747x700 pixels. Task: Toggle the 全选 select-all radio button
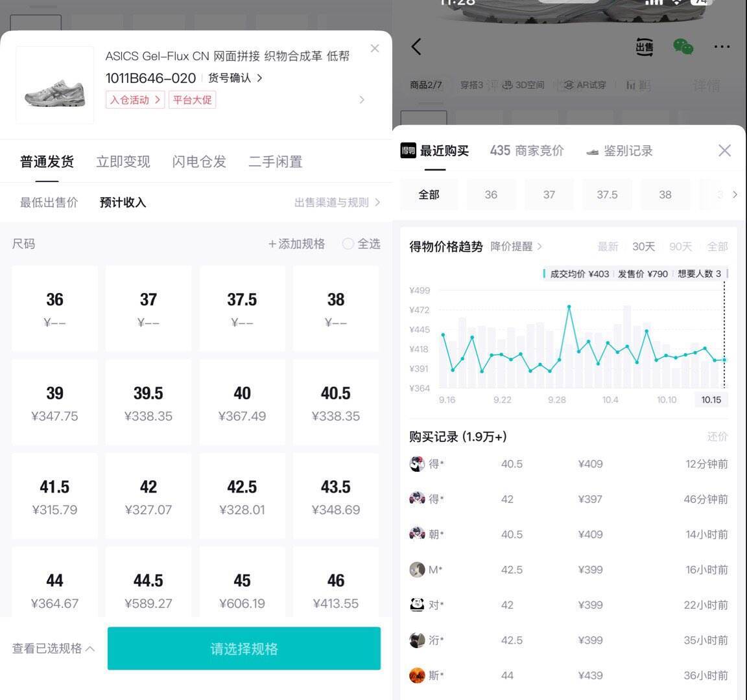[348, 244]
